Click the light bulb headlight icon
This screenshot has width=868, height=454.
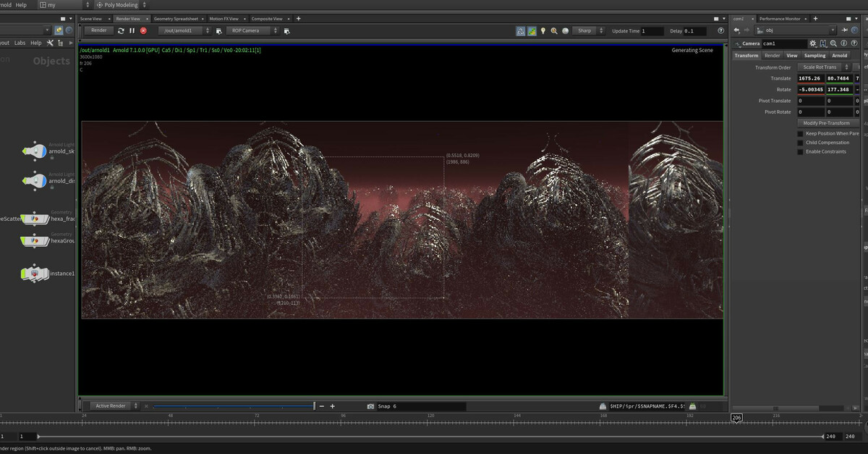(x=543, y=30)
